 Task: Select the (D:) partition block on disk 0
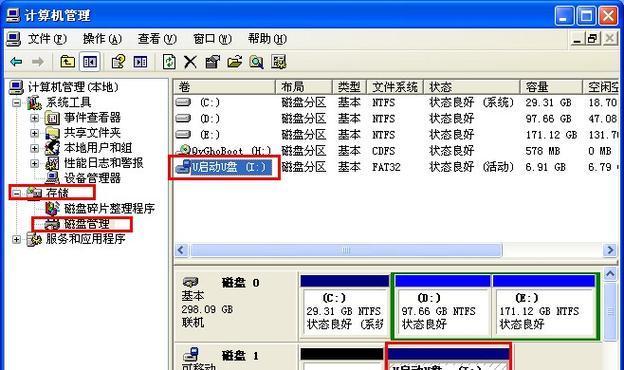[x=443, y=306]
